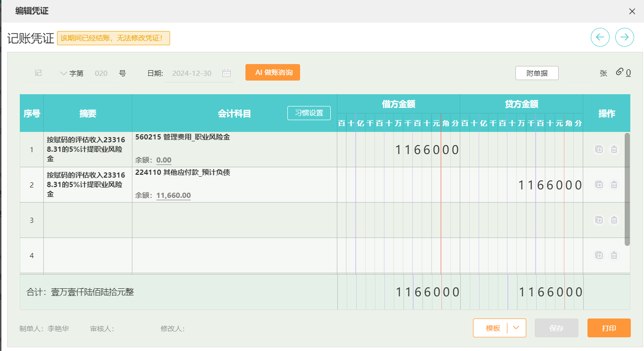Go to previous voucher with left arrow
This screenshot has height=351, width=644.
coord(600,37)
